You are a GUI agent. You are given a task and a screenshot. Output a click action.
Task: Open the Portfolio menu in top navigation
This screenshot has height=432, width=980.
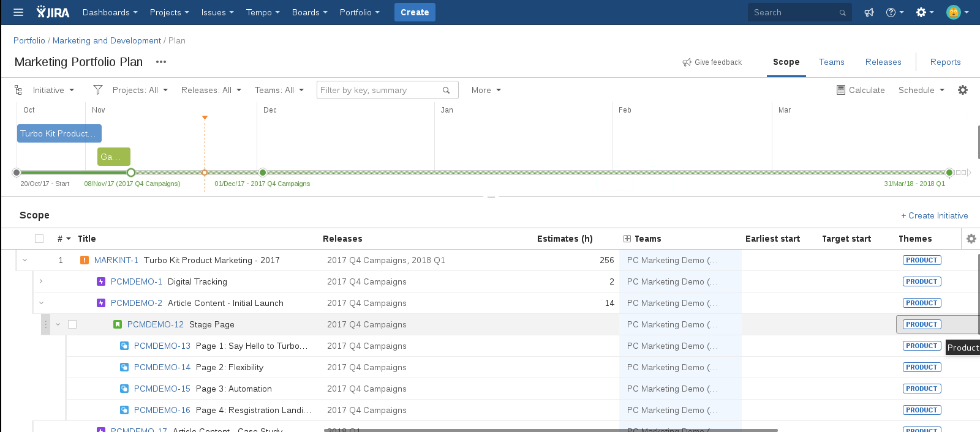(x=360, y=12)
